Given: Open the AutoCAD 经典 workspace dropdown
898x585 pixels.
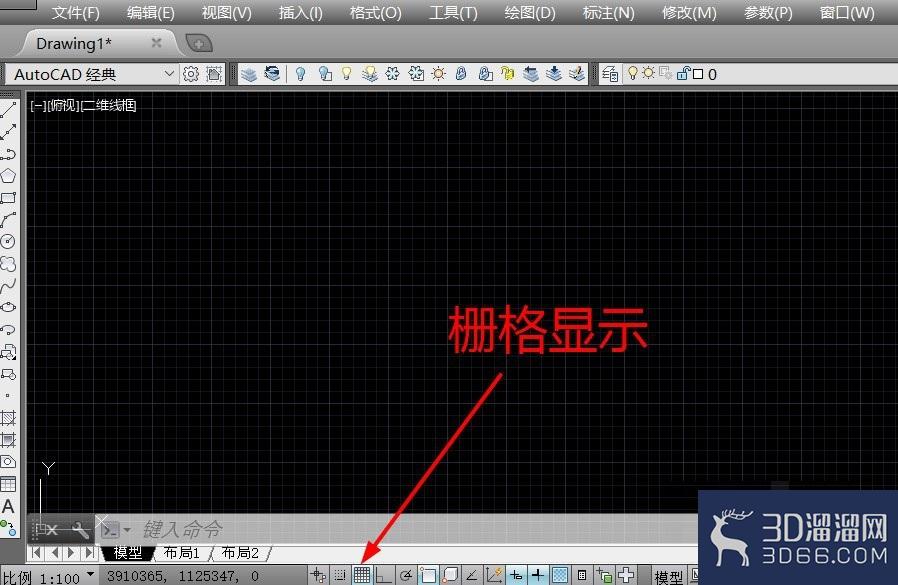Looking at the screenshot, I should point(169,73).
